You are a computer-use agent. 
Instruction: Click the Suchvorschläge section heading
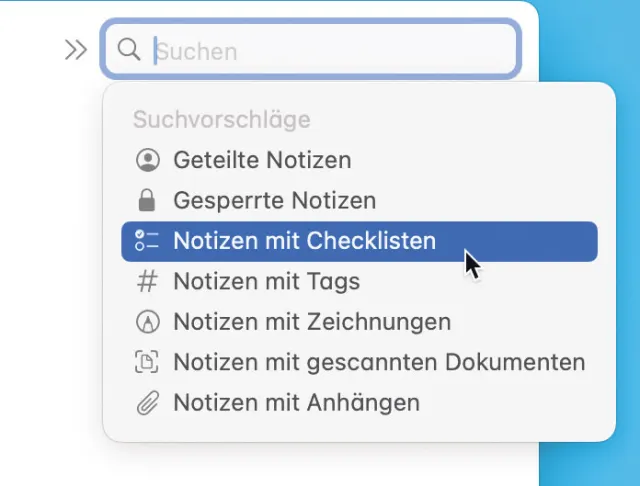coord(221,120)
